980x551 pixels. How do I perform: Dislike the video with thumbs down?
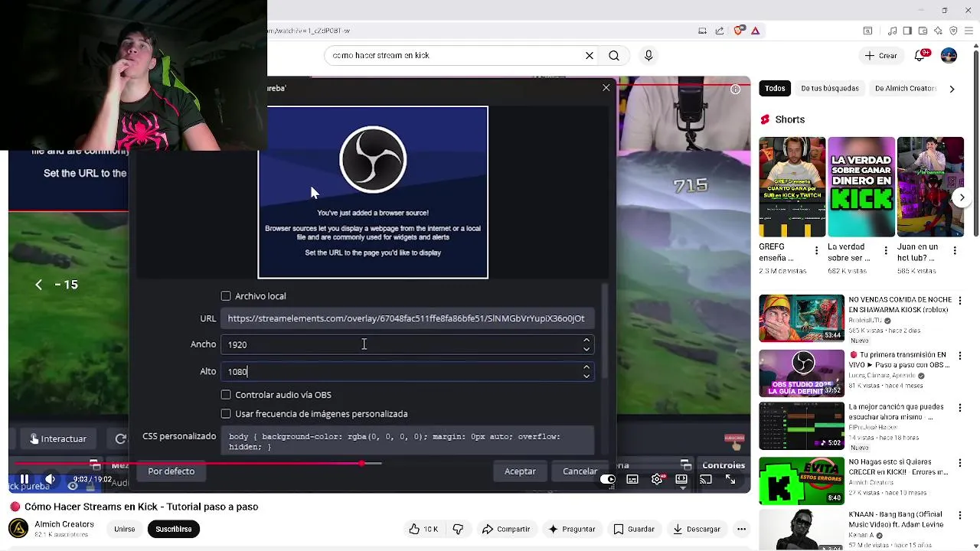(x=459, y=529)
